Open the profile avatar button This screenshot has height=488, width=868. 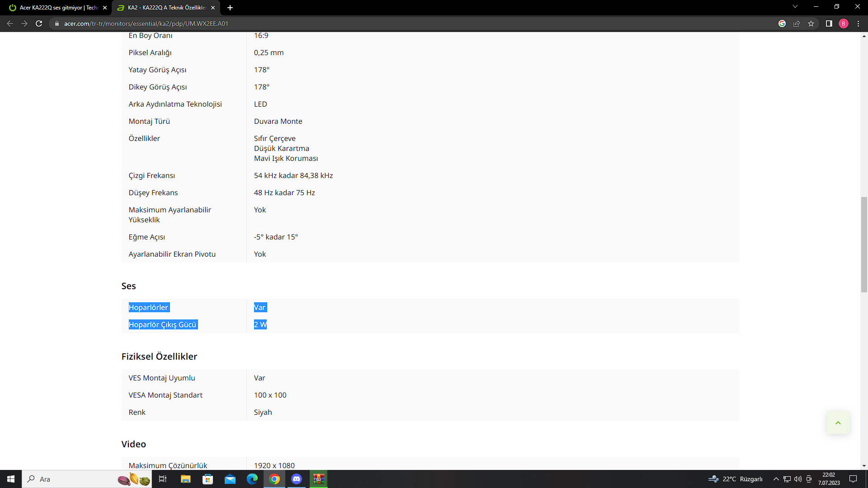(x=843, y=23)
